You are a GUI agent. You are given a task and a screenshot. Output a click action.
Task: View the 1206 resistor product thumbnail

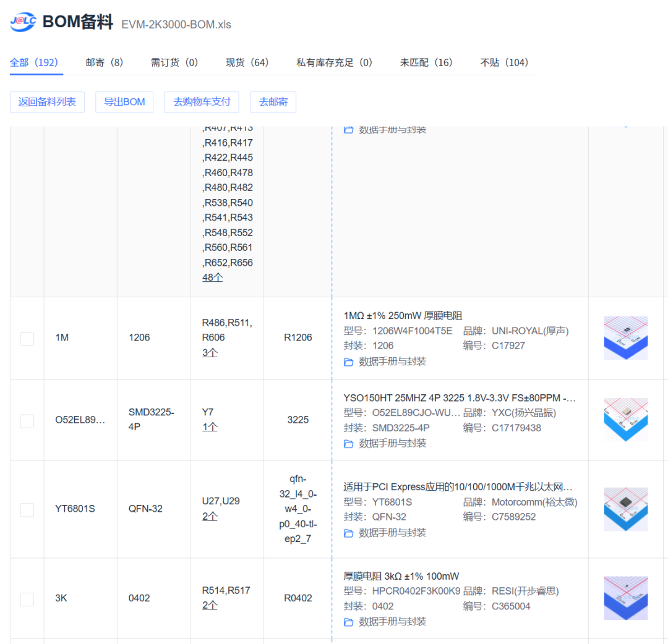[626, 338]
